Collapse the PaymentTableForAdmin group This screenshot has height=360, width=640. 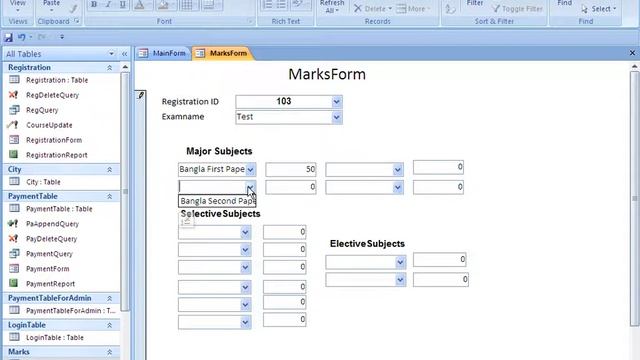pyautogui.click(x=109, y=298)
